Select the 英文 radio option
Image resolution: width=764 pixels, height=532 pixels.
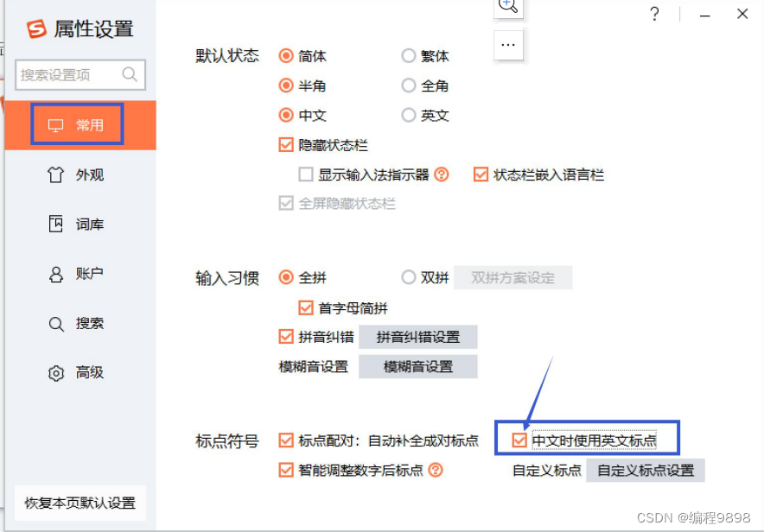408,116
